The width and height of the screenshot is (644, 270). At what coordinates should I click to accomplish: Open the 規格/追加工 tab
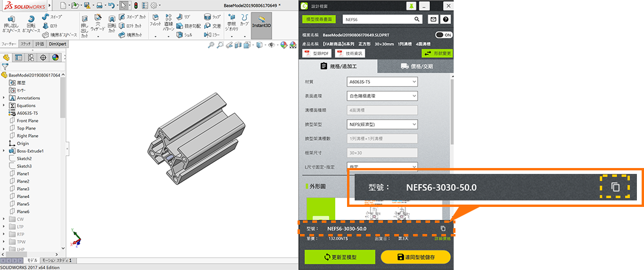pyautogui.click(x=338, y=66)
